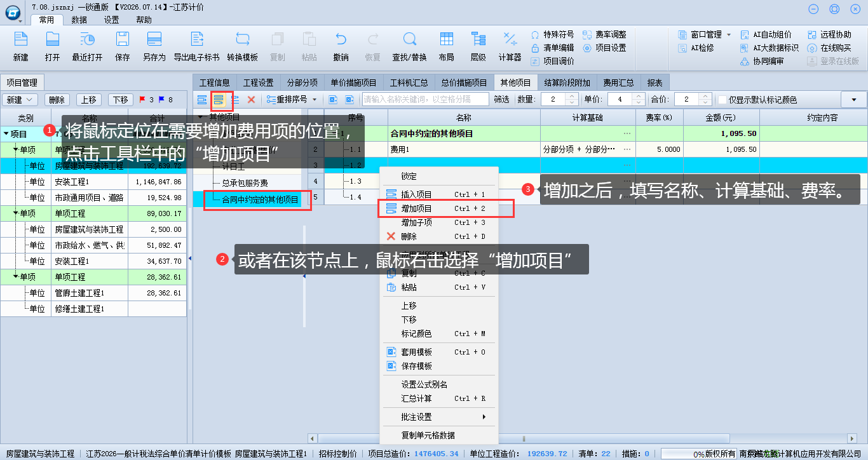
Task: Open the dropdown arrow at toolbar far right
Action: tap(853, 100)
